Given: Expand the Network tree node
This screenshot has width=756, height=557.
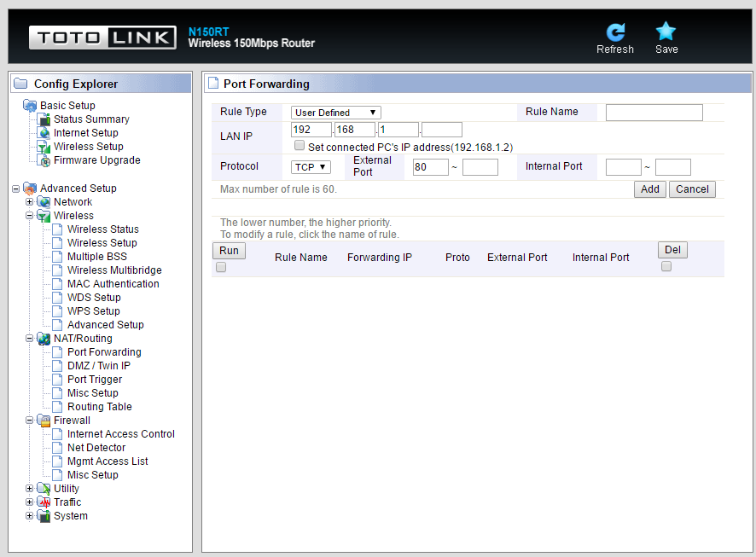Looking at the screenshot, I should [29, 202].
